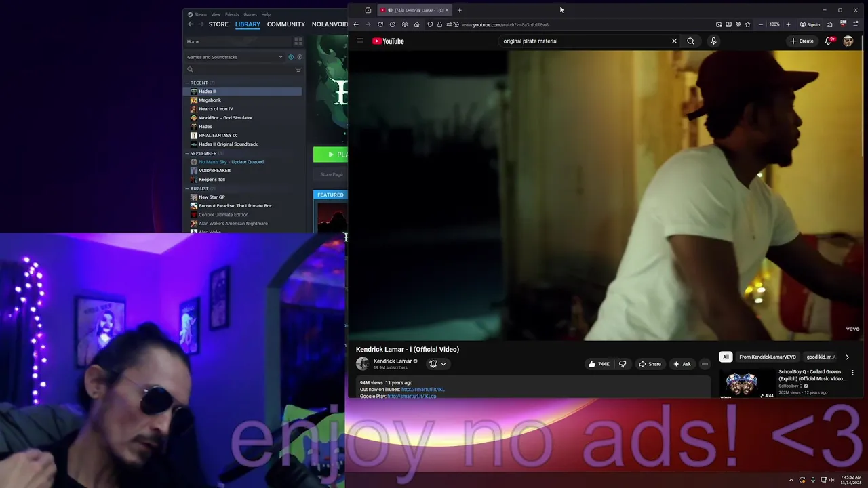Show hidden Windows tray icons
868x488 pixels.
click(x=791, y=480)
